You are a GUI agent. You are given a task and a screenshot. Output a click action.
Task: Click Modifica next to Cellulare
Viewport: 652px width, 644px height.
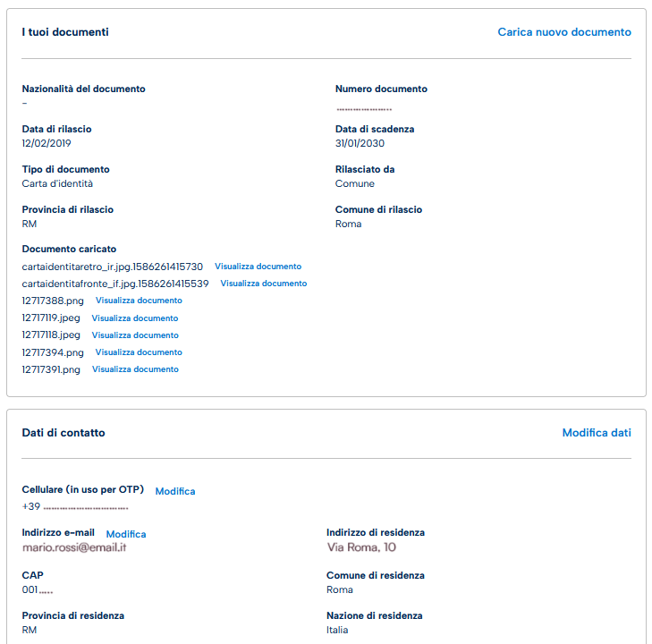(x=174, y=491)
